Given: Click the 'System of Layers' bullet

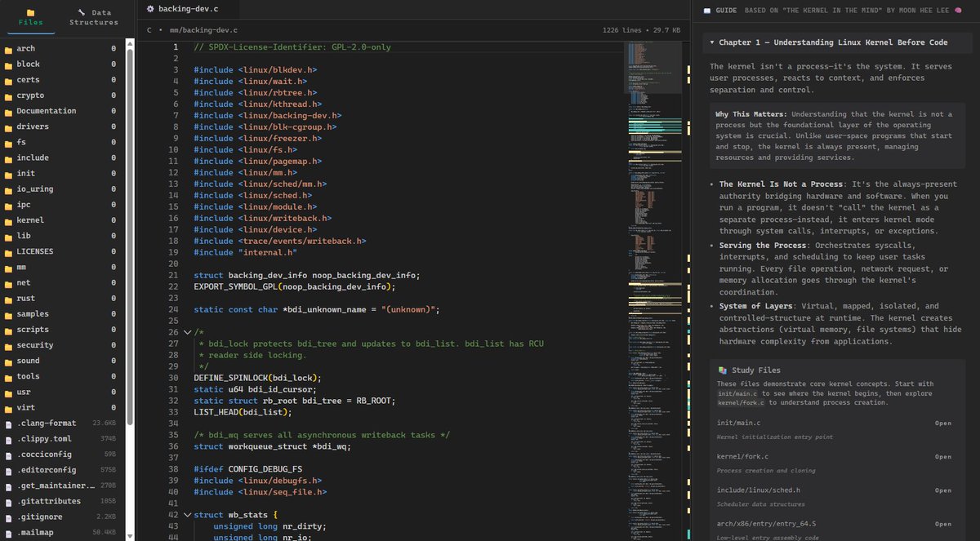Looking at the screenshot, I should click(x=842, y=324).
